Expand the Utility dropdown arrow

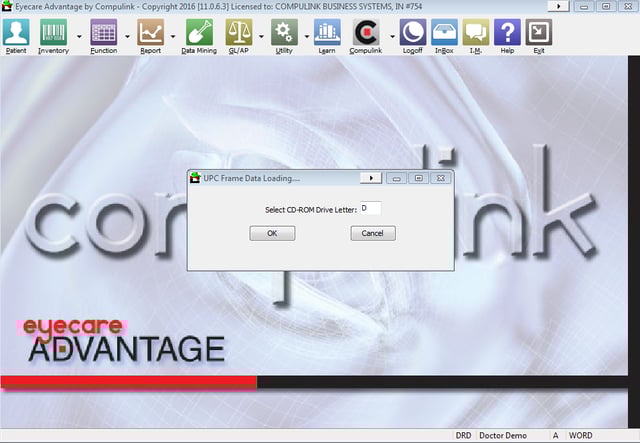(x=307, y=36)
